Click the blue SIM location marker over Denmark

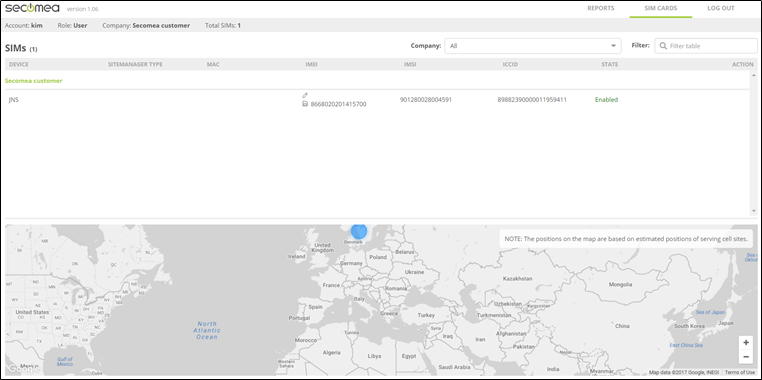pos(359,231)
